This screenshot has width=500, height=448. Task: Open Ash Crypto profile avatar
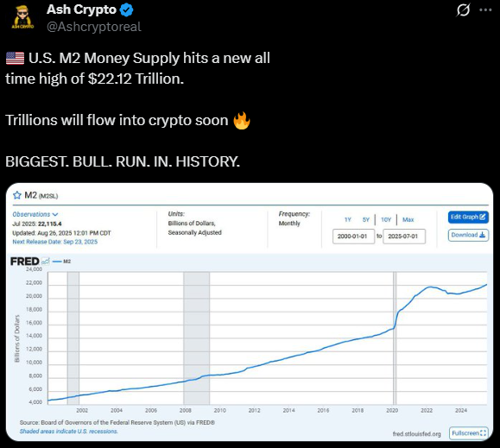coord(22,17)
